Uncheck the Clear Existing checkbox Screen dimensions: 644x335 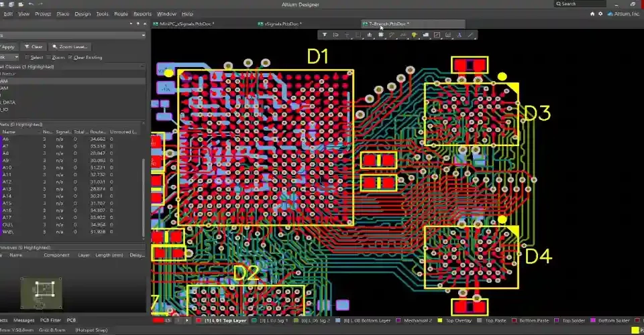coord(70,58)
